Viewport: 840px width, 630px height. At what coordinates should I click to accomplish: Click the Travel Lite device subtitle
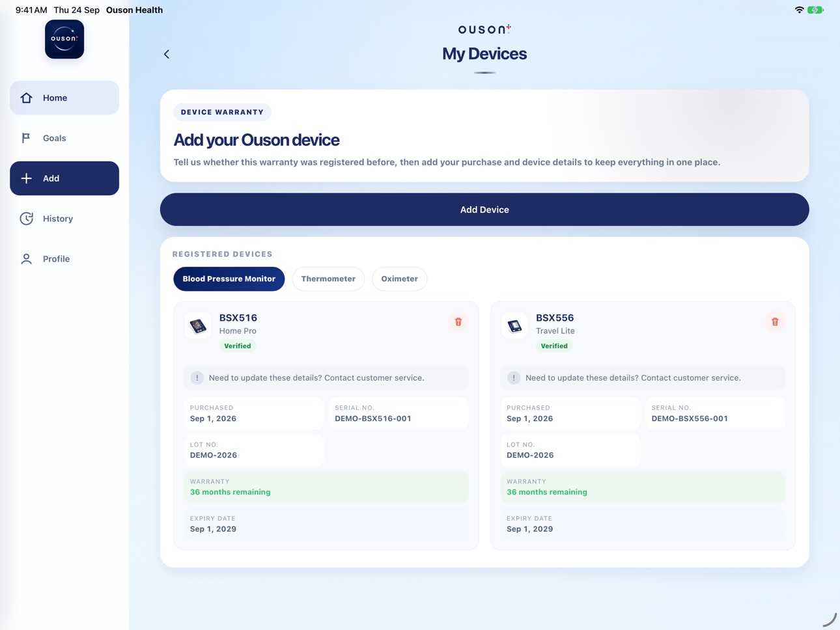[x=555, y=331]
